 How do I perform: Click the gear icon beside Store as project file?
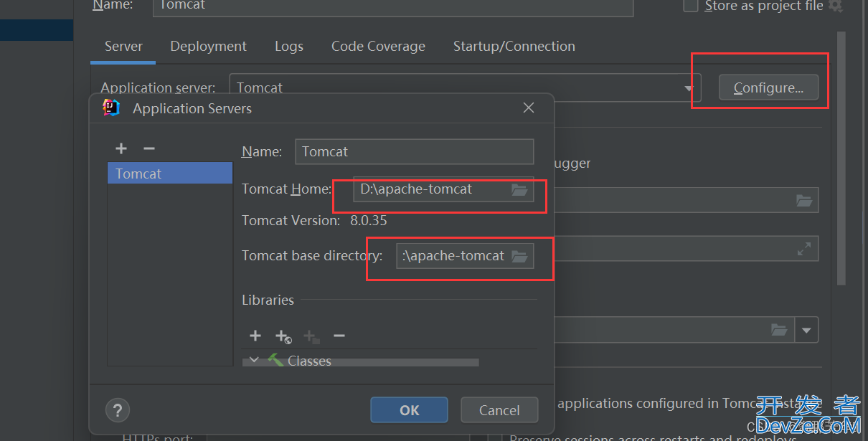coord(835,6)
